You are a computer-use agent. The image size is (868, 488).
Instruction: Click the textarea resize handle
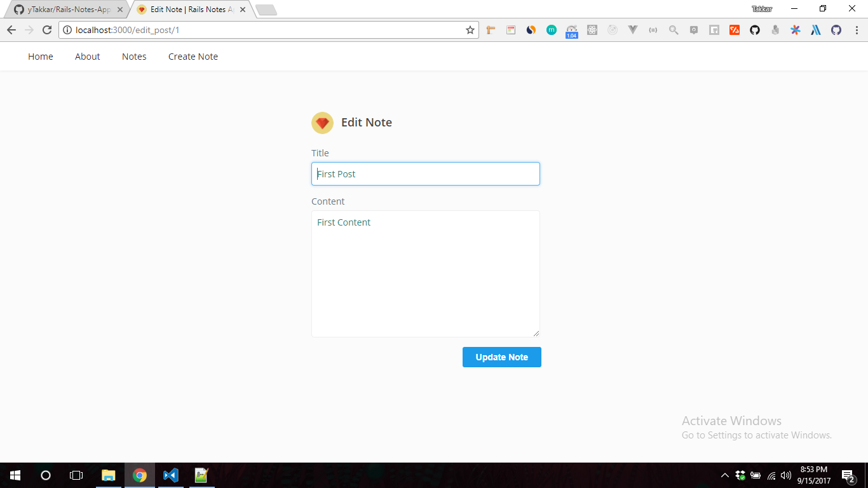(x=536, y=333)
